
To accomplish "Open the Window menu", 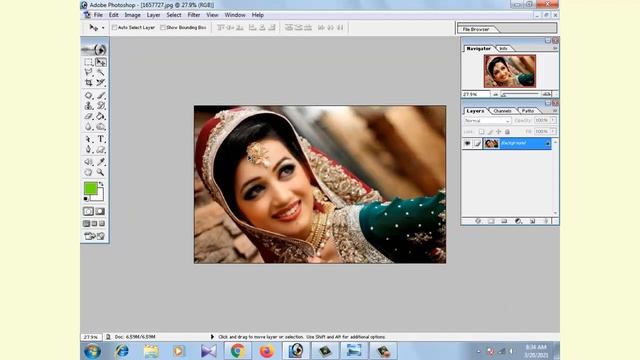I will pos(235,15).
